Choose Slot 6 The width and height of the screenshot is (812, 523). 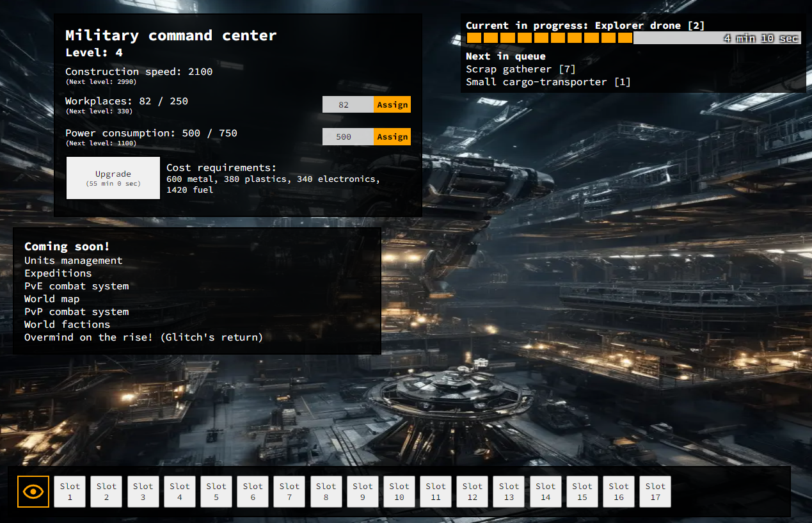tap(253, 492)
